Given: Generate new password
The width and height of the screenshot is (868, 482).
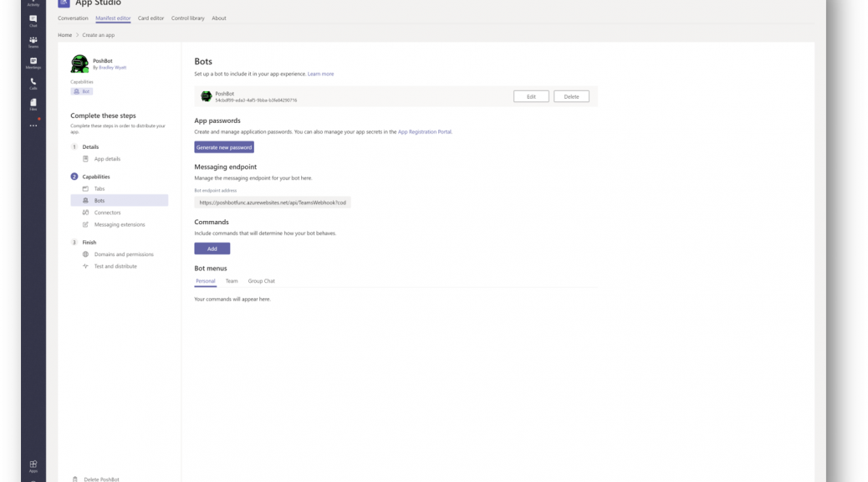Looking at the screenshot, I should click(x=223, y=147).
